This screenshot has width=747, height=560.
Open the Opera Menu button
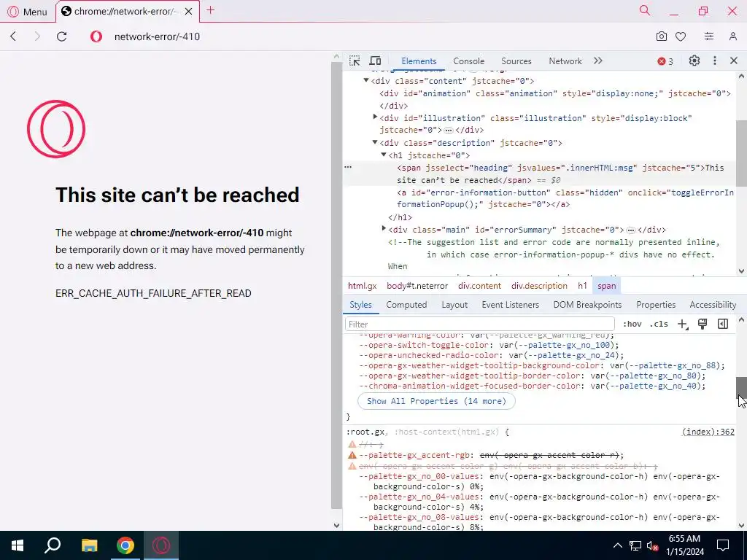28,12
